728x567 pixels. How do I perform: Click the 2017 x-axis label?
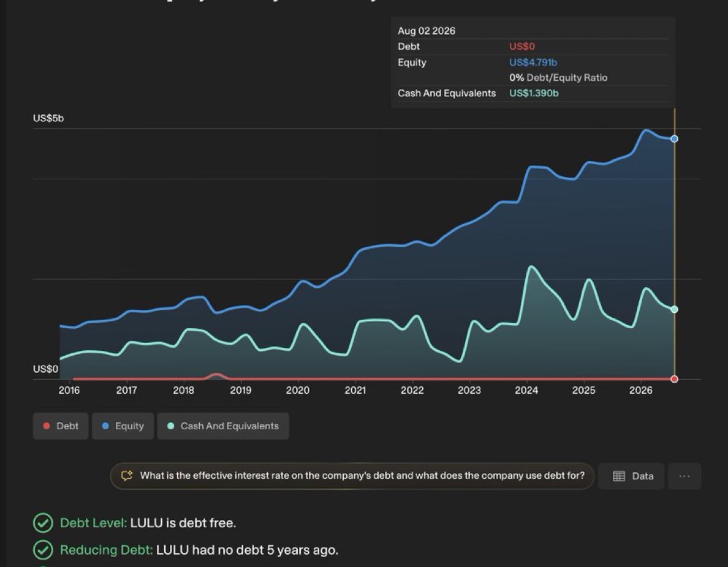click(127, 390)
